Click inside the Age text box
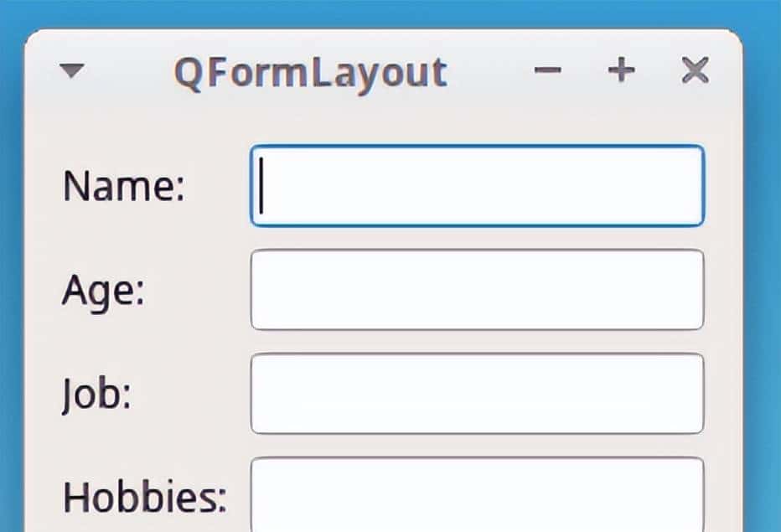The image size is (781, 532). (x=476, y=289)
